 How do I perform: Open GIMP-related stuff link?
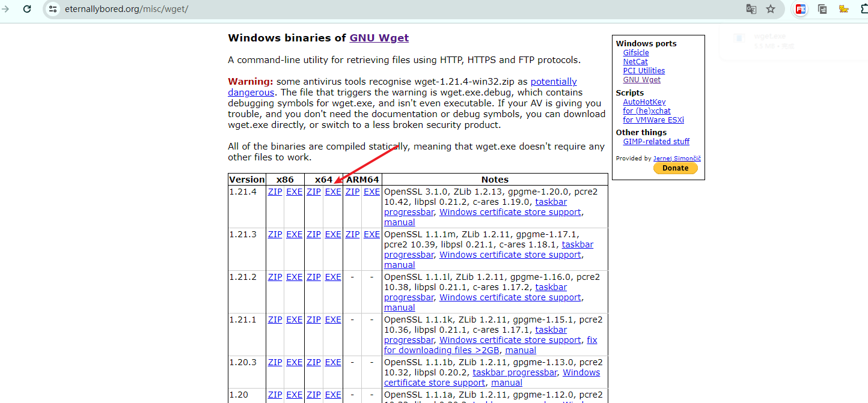(656, 142)
